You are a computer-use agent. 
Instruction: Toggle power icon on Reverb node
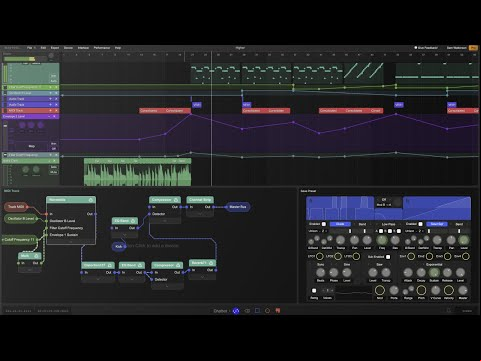pyautogui.click(x=211, y=263)
